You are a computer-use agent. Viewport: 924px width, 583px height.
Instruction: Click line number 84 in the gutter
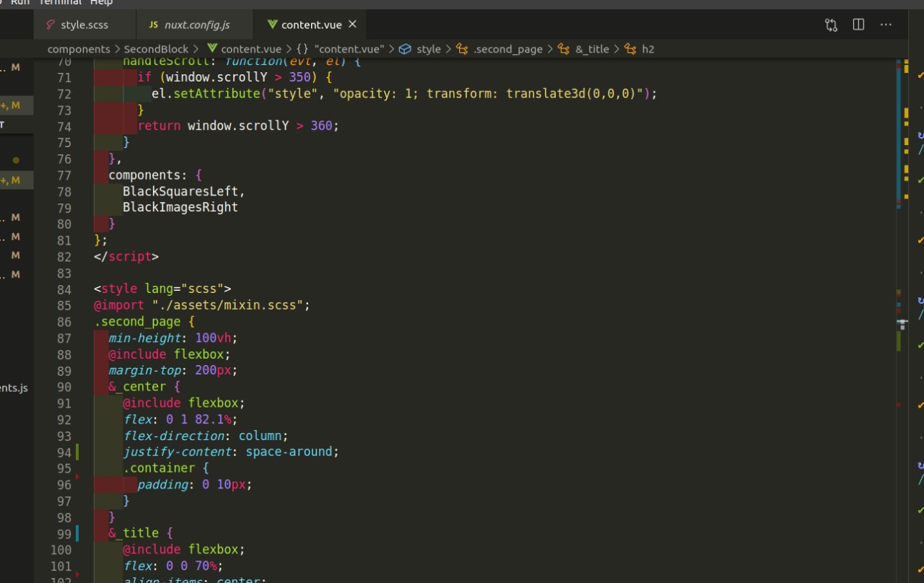[64, 289]
